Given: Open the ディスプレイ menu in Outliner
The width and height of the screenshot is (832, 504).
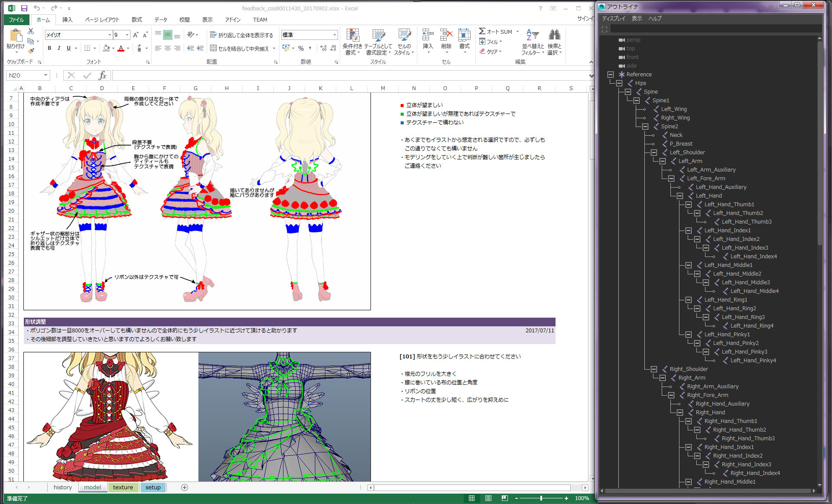Looking at the screenshot, I should click(614, 19).
